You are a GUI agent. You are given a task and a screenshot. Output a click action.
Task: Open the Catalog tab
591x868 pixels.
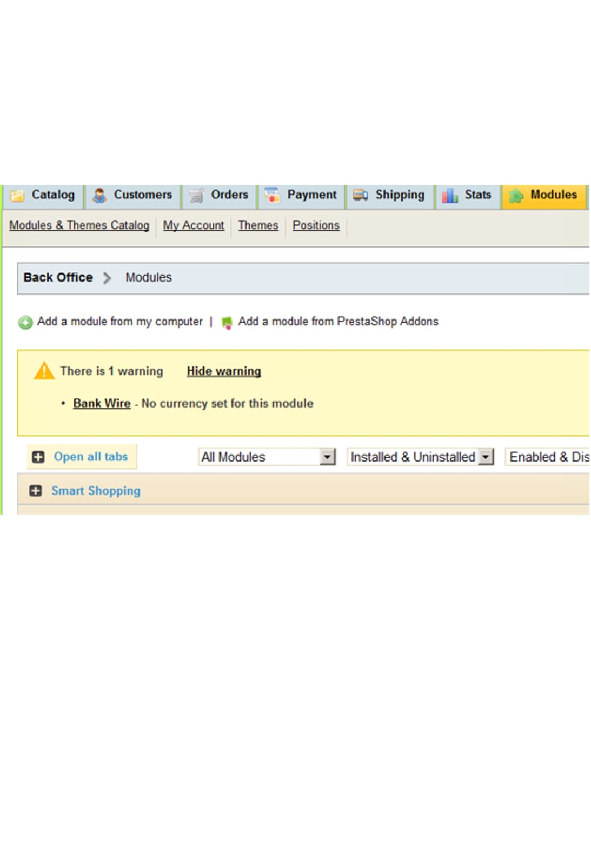[x=43, y=196]
